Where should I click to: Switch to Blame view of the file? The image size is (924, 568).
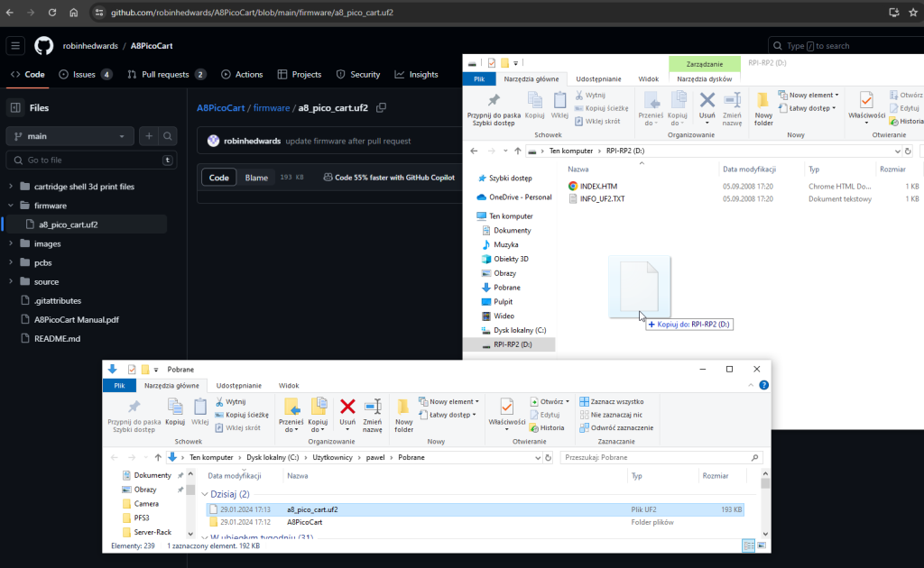[x=256, y=178]
